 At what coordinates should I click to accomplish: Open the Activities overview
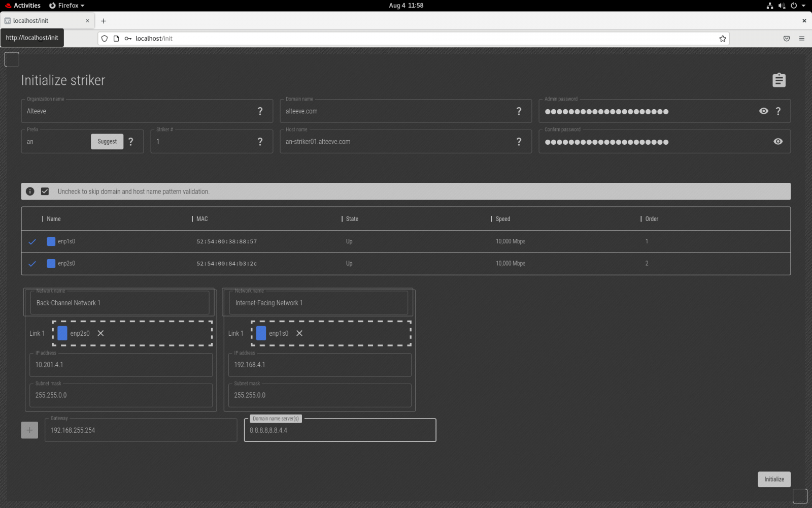click(x=23, y=6)
